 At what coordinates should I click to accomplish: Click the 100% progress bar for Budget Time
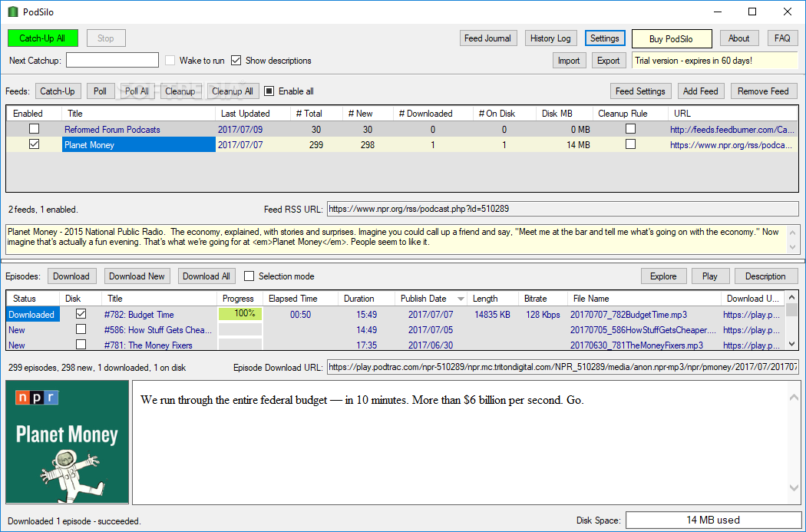tap(240, 313)
